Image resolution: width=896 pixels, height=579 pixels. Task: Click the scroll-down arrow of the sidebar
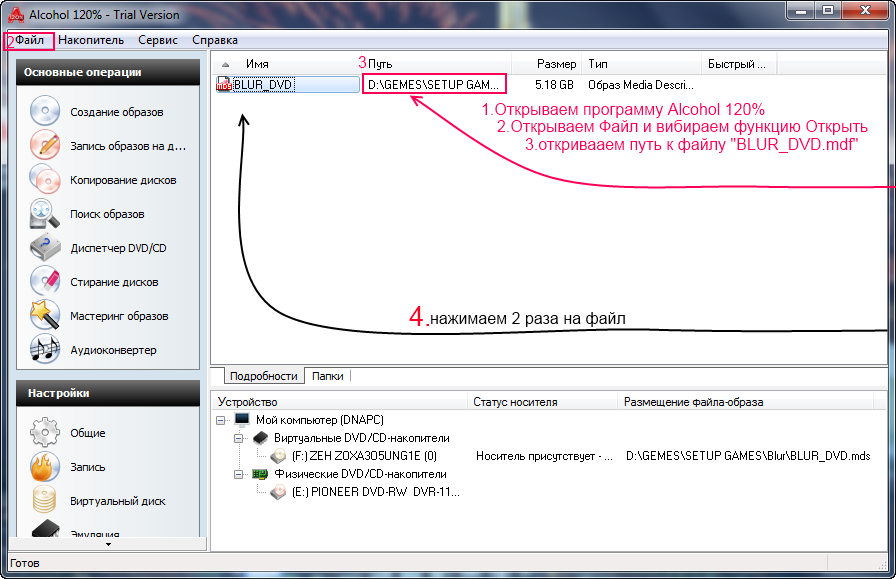108,544
